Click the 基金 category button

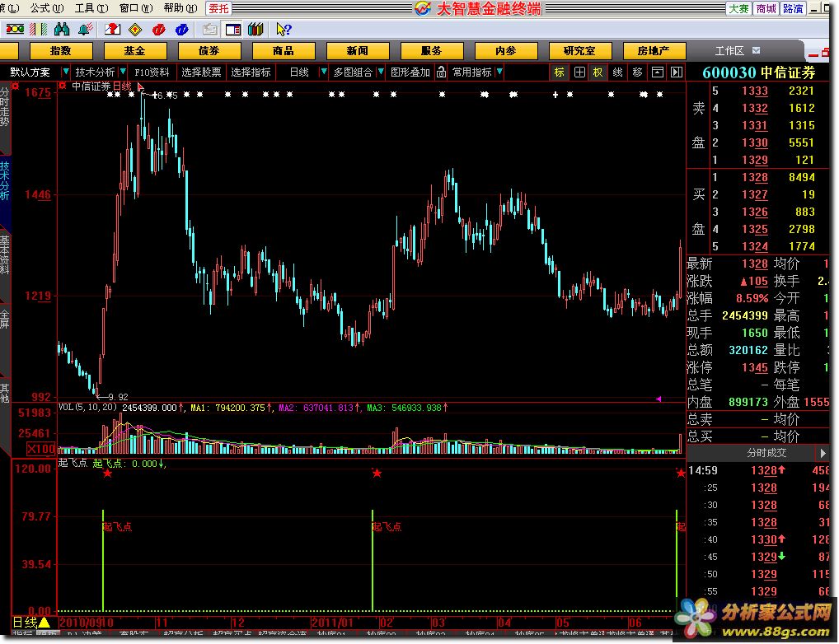pos(135,51)
